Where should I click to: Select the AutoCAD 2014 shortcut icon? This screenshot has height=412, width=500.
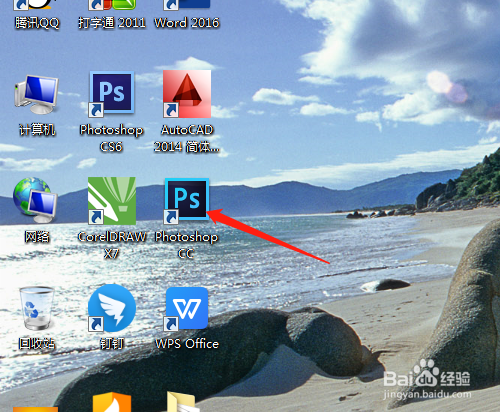click(187, 94)
